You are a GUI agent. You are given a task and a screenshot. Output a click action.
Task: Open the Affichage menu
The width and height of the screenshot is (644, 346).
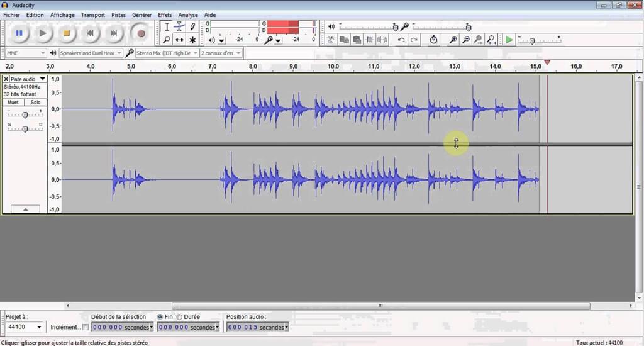62,15
